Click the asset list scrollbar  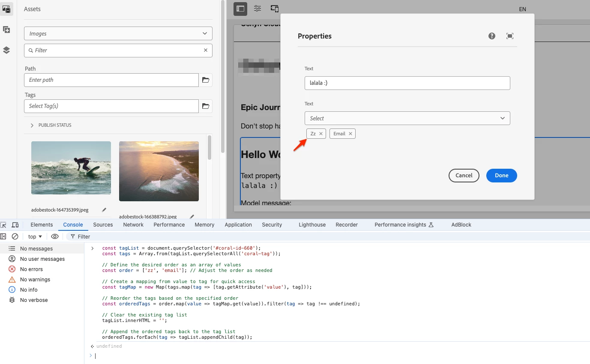(x=210, y=148)
